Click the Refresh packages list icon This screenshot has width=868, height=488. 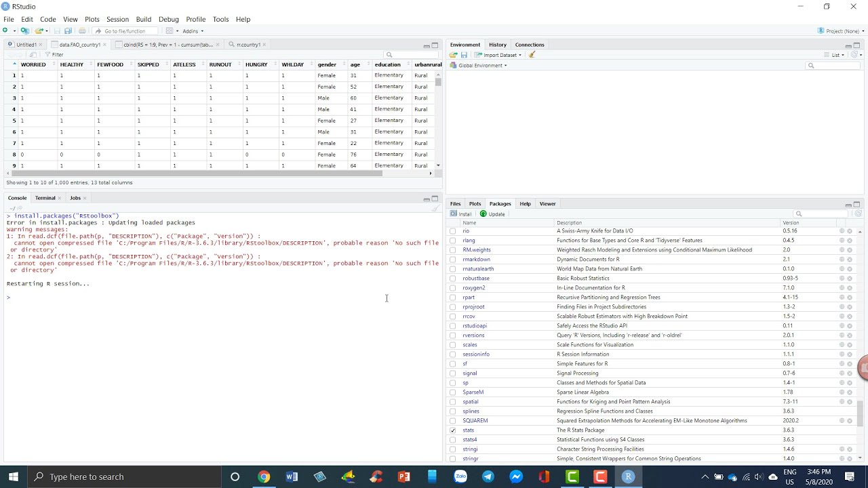(x=858, y=214)
